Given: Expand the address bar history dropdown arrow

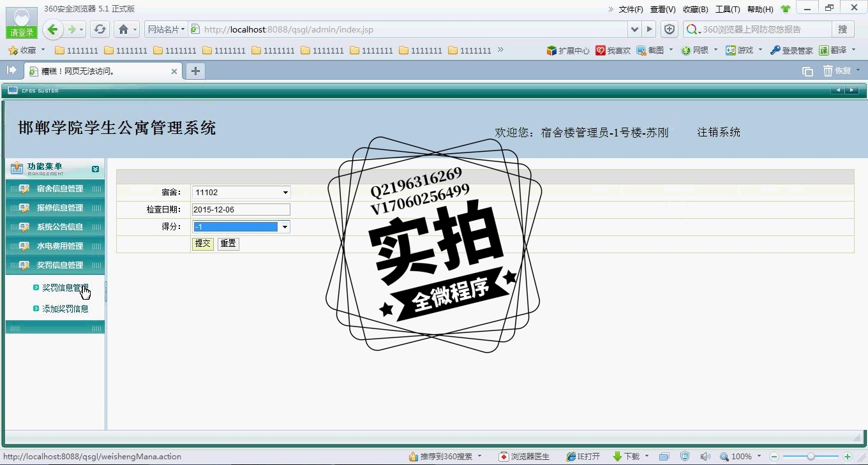Looking at the screenshot, I should click(x=634, y=29).
